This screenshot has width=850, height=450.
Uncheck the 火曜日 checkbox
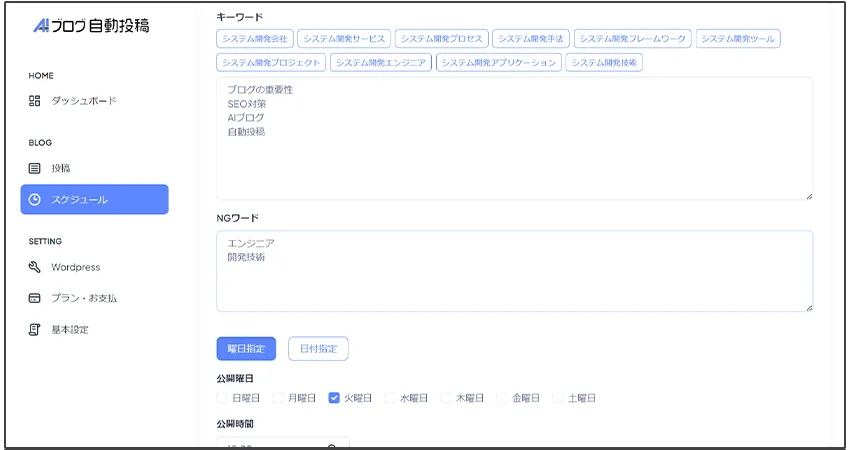coord(334,398)
